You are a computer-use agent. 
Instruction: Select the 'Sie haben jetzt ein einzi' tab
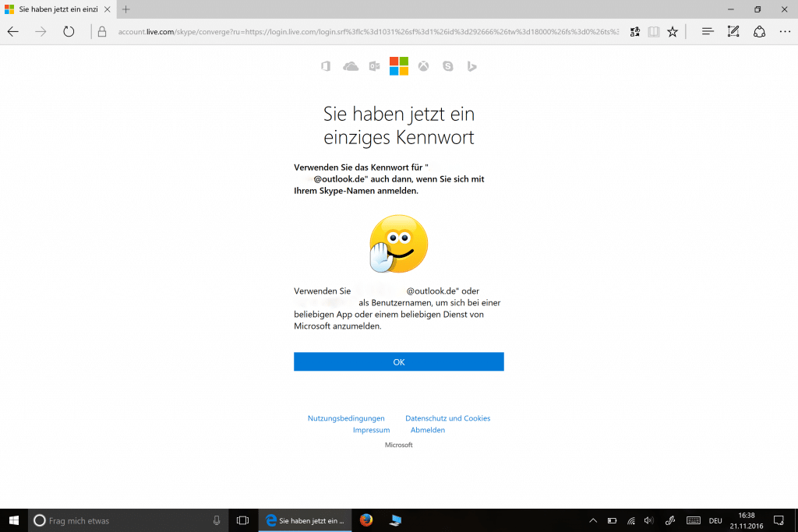point(58,9)
